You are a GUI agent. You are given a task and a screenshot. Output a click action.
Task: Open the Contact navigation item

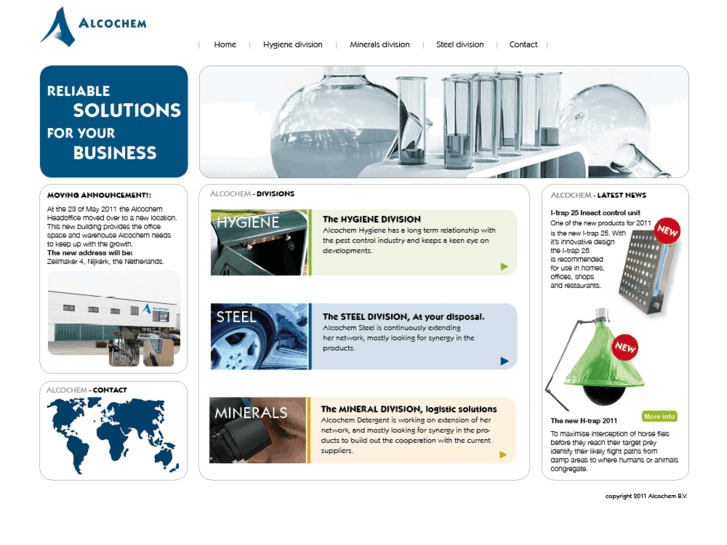[523, 45]
